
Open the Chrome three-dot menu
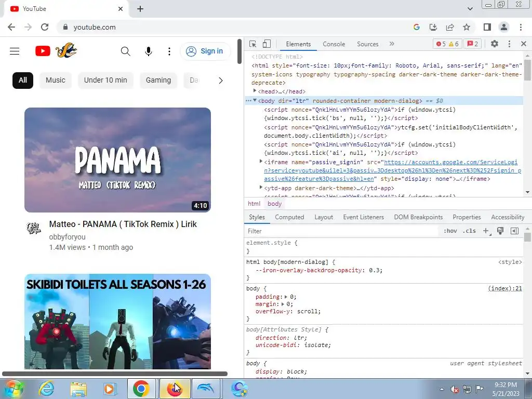tap(521, 27)
